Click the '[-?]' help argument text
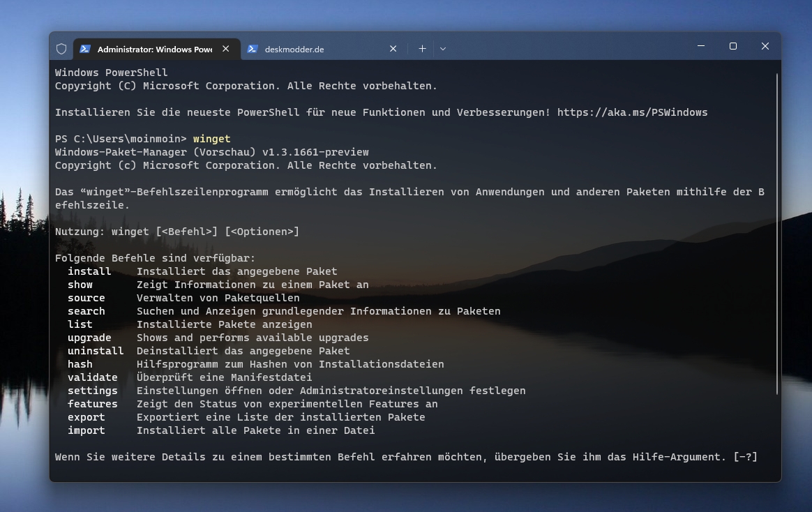Viewport: 812px width, 512px height. (746, 457)
